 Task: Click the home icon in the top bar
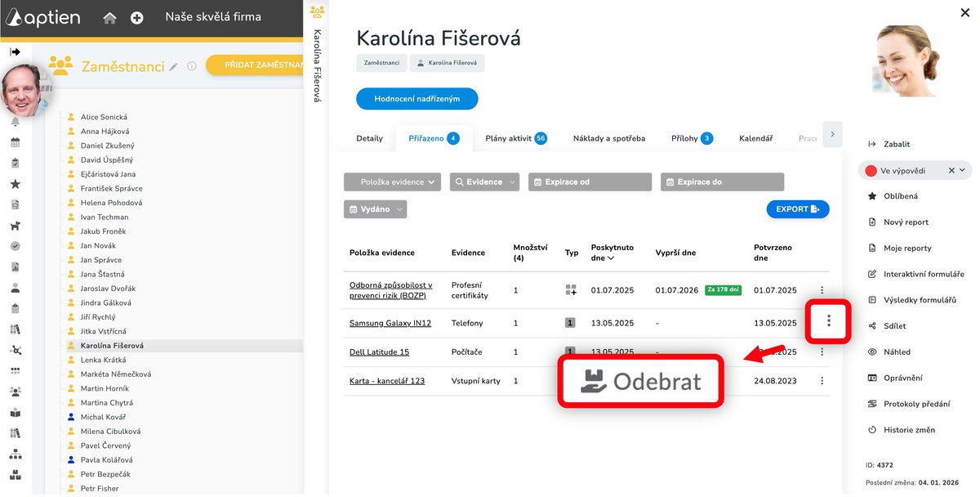tap(110, 16)
